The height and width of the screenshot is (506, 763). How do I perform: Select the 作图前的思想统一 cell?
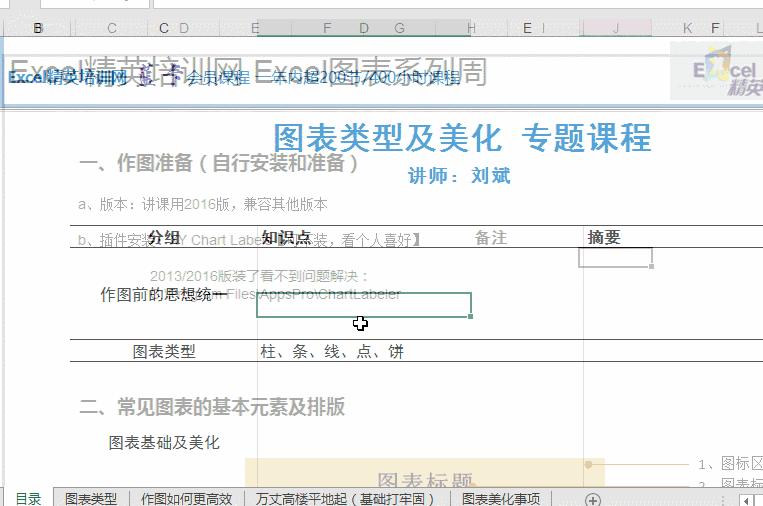click(x=164, y=294)
